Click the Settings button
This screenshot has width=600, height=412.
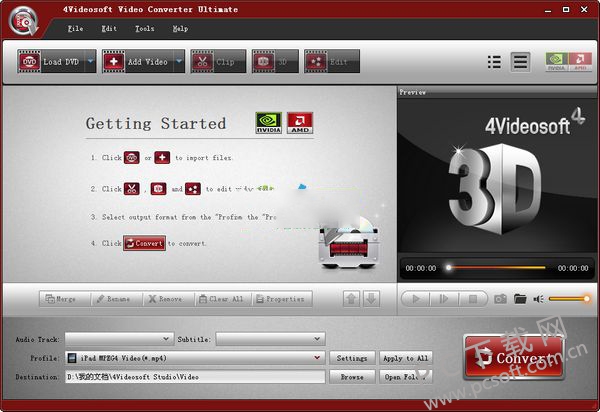coord(352,358)
